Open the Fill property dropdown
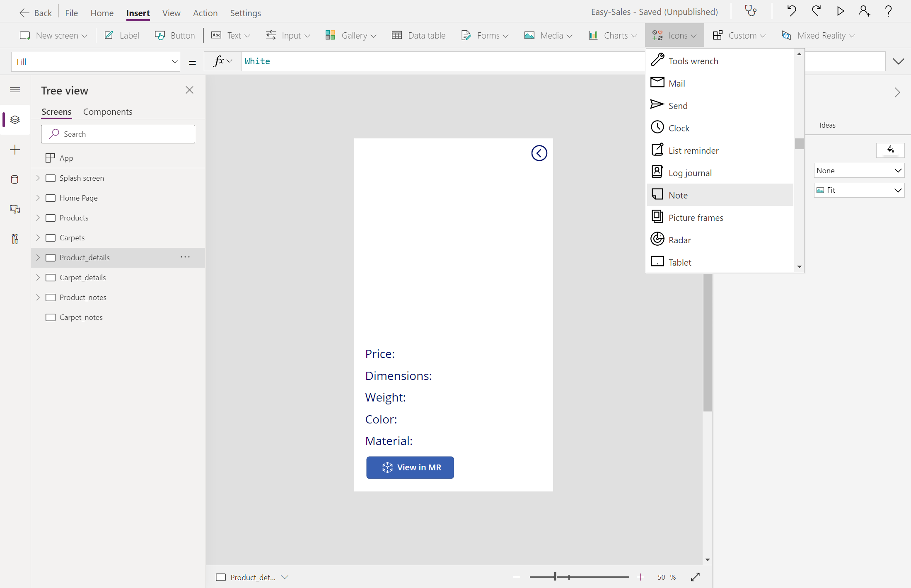 (96, 62)
